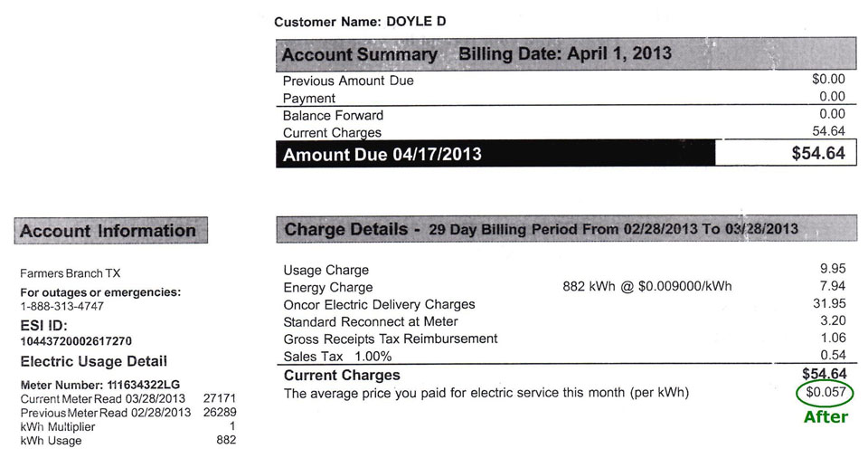Click the $54.64 amount due box

coord(786,153)
